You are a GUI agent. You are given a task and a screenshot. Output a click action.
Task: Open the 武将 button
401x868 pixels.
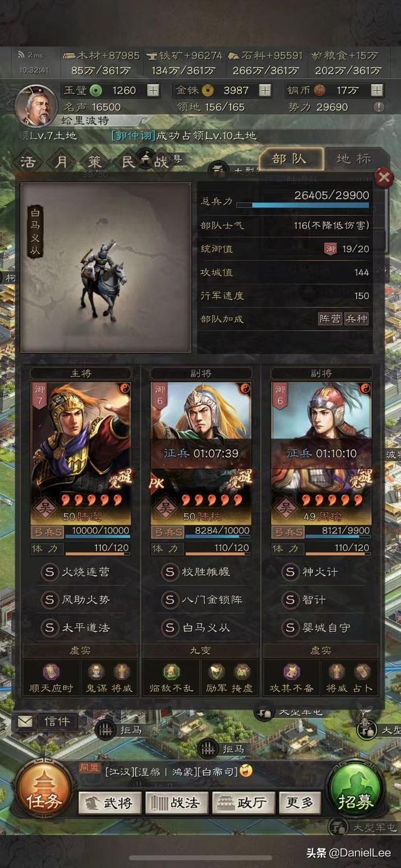109,803
